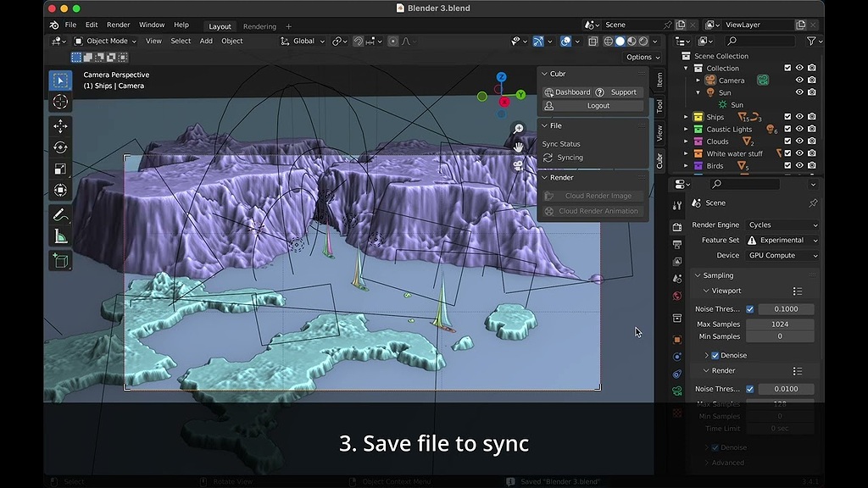Toggle Render Noise Threshold checkbox
This screenshot has height=488, width=868.
(749, 389)
